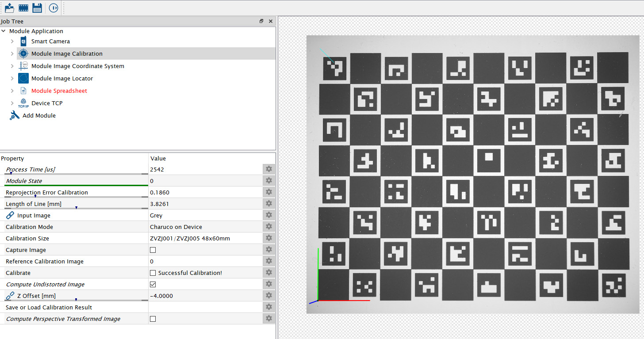Tick the Calibrate checkbox

pyautogui.click(x=153, y=273)
